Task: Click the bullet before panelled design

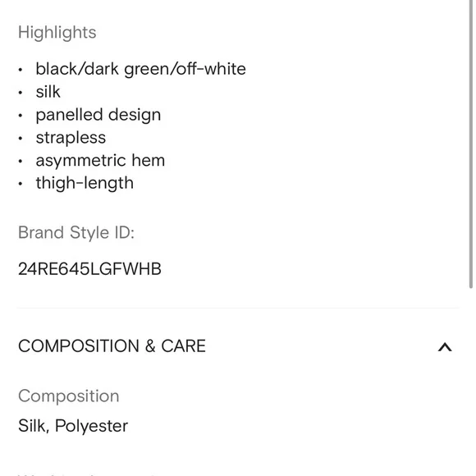Action: coord(21,116)
